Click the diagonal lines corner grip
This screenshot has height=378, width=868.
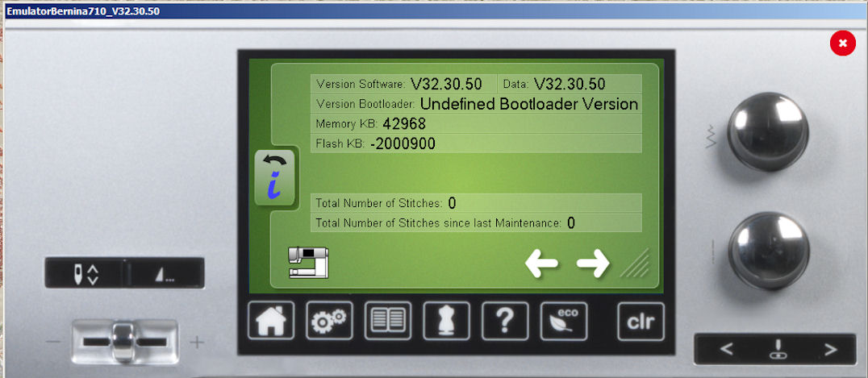(x=635, y=263)
